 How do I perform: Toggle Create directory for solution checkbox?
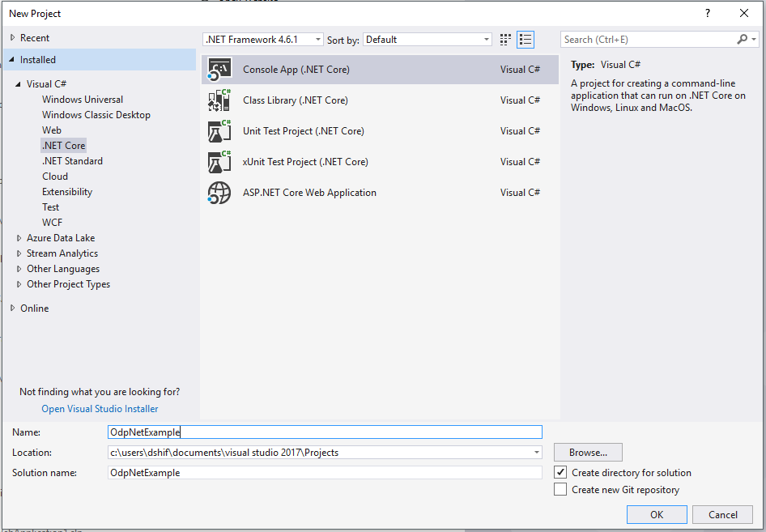(x=560, y=472)
